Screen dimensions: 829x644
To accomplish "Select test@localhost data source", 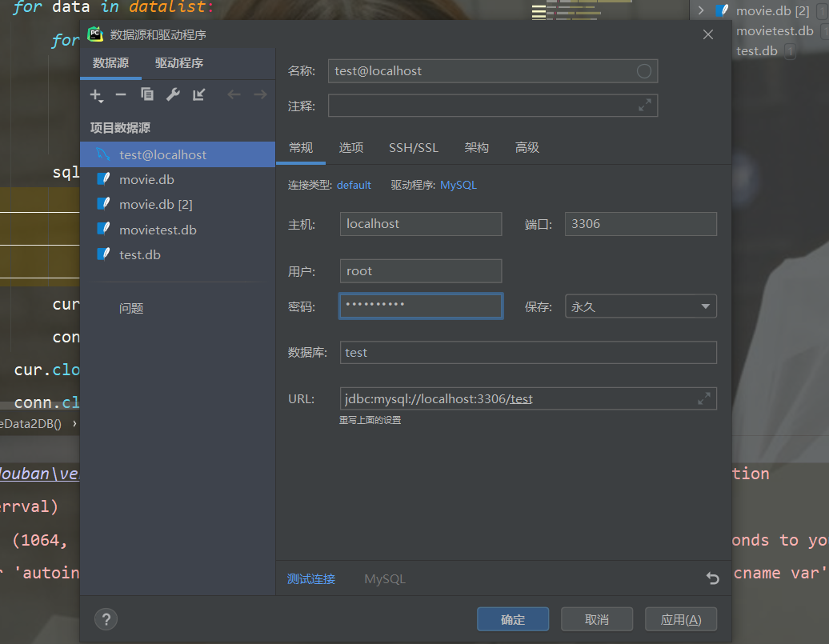I will [178, 154].
